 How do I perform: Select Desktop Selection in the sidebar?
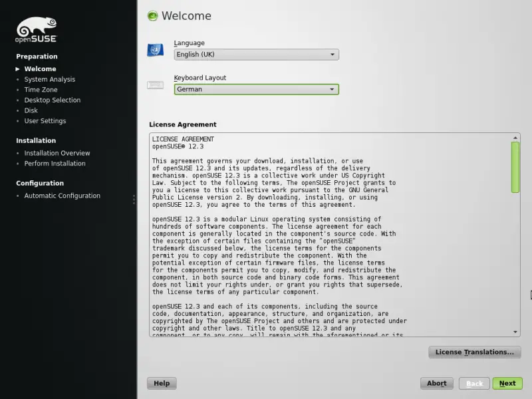(x=53, y=100)
